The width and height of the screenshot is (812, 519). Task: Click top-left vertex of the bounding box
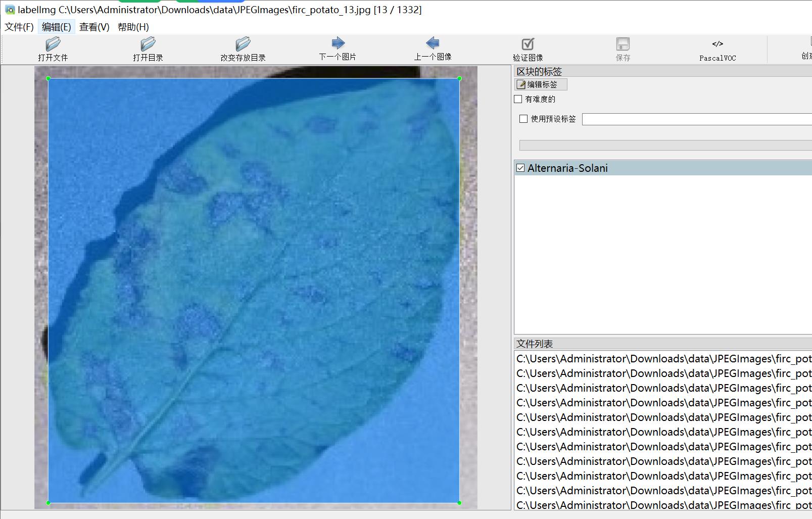tap(49, 78)
